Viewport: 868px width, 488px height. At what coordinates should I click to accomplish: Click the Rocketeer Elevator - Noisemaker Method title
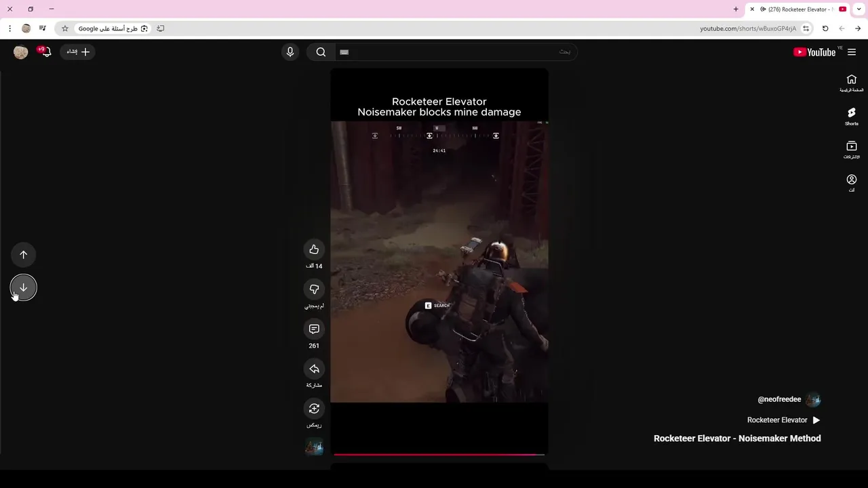(737, 439)
